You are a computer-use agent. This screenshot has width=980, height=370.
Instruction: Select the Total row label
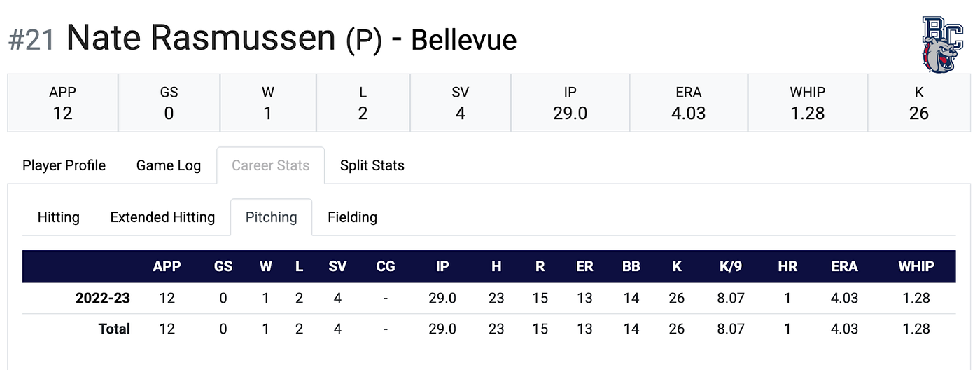point(113,329)
